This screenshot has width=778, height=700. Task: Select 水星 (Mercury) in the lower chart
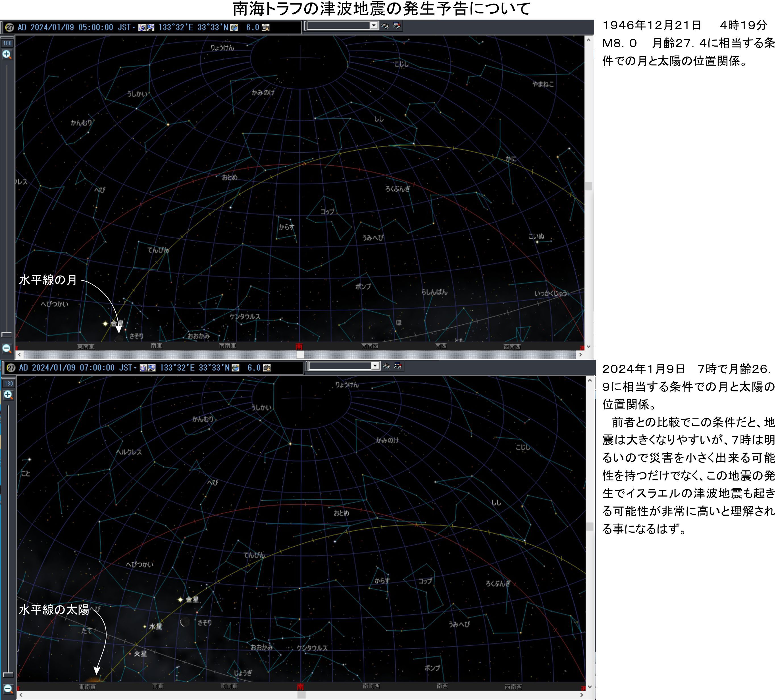point(145,626)
